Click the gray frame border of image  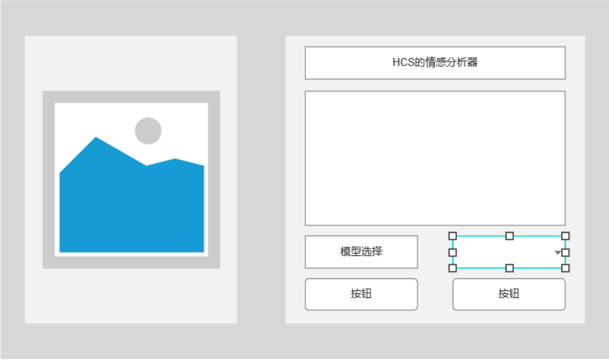click(x=131, y=97)
